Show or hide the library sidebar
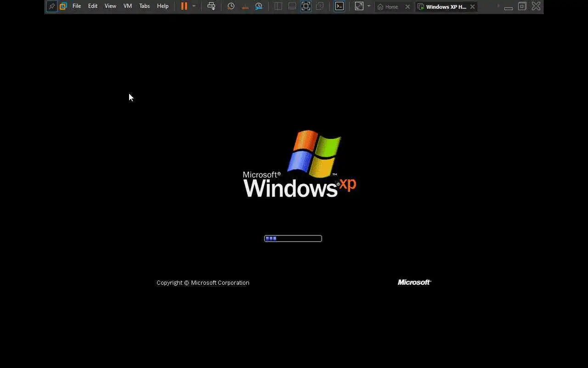The image size is (588, 368). [278, 6]
